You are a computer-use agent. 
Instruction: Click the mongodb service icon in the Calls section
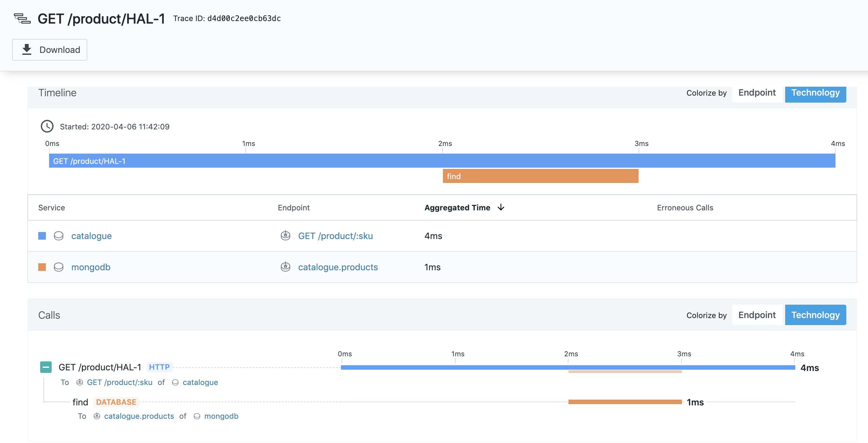coord(197,416)
